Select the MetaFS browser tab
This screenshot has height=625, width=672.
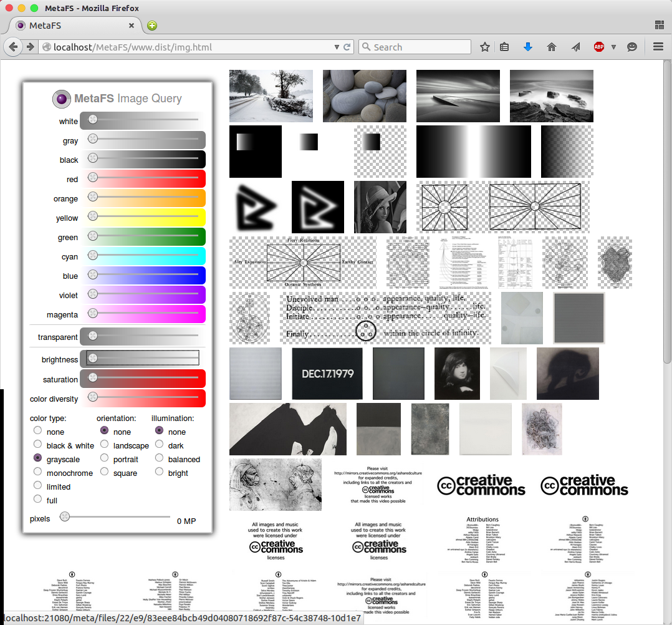[75, 26]
